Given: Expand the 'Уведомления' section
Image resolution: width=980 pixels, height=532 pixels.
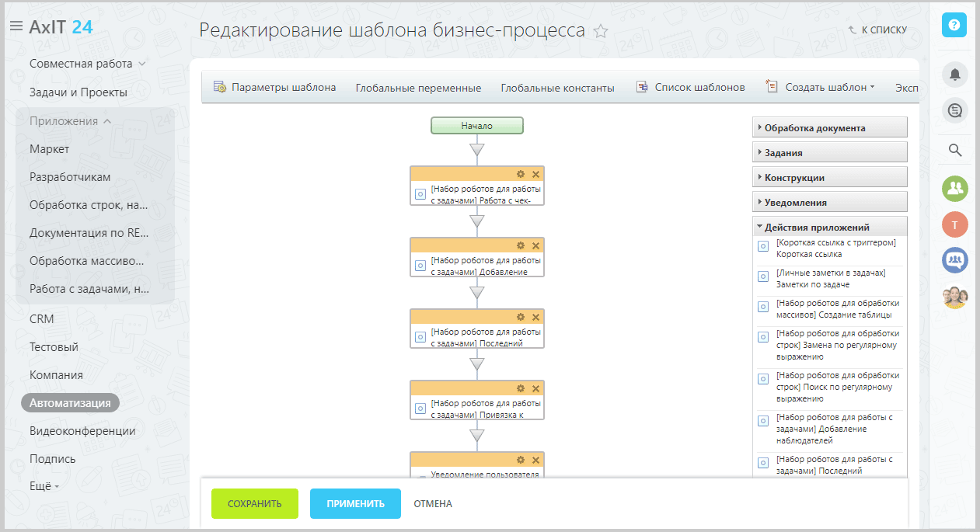Looking at the screenshot, I should click(x=829, y=202).
